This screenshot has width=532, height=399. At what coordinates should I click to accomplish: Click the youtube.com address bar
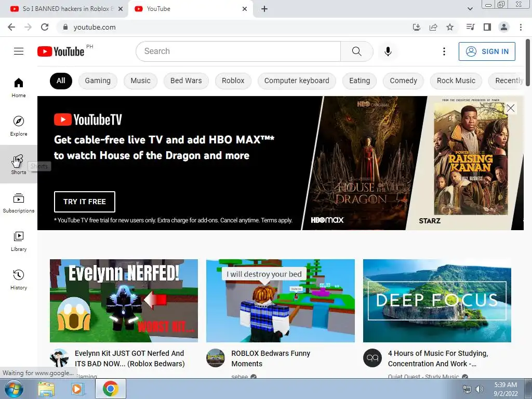click(234, 27)
